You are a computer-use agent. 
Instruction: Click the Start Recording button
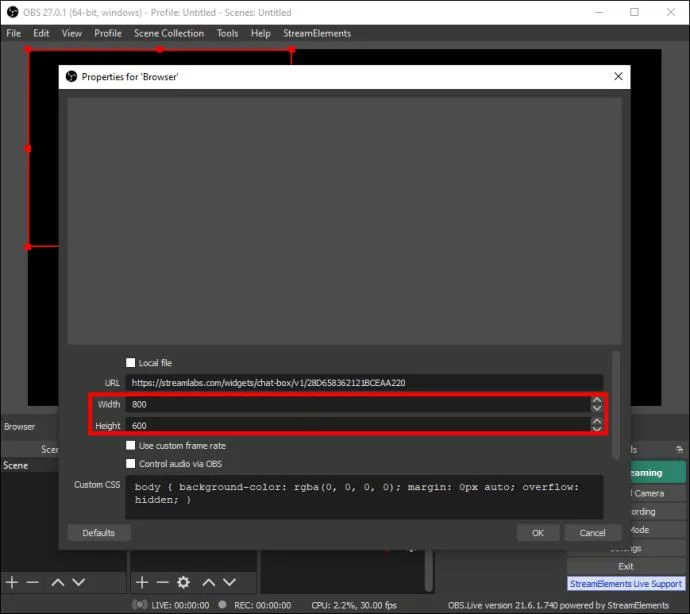pyautogui.click(x=658, y=511)
